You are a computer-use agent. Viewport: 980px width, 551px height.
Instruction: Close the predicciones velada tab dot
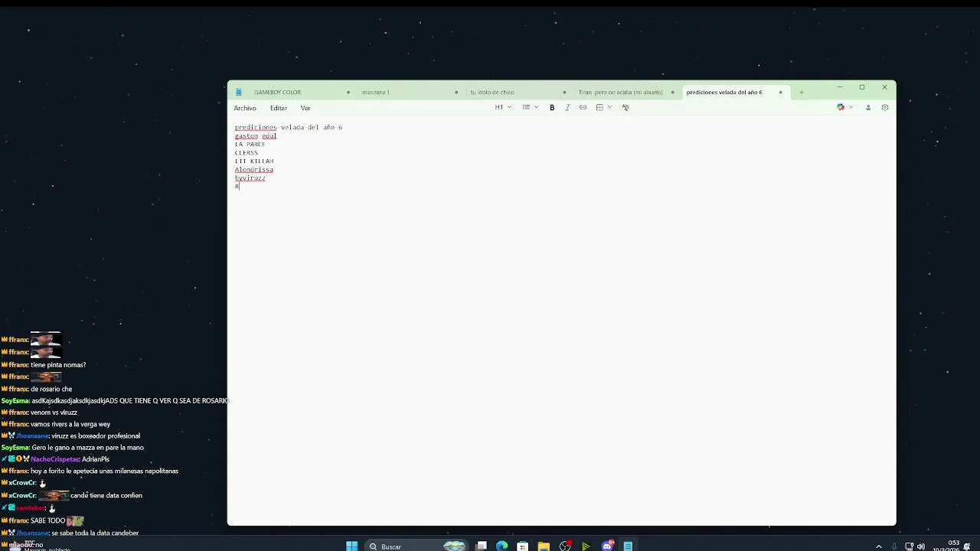(781, 93)
